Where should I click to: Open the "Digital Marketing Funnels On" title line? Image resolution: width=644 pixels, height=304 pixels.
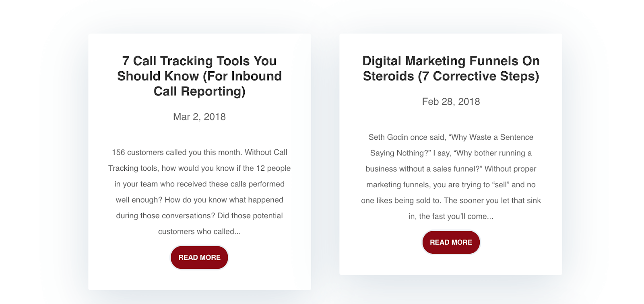tap(451, 61)
